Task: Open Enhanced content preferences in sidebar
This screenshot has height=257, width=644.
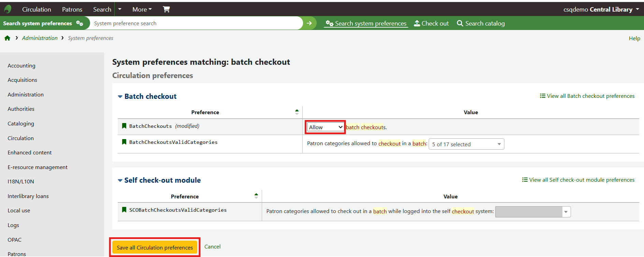Action: click(x=30, y=153)
